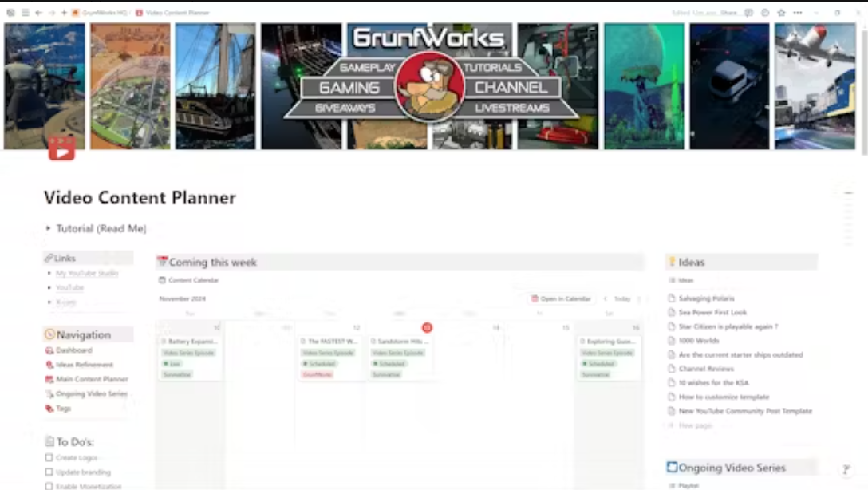Open the Exploring Guse... calendar card

pos(609,358)
